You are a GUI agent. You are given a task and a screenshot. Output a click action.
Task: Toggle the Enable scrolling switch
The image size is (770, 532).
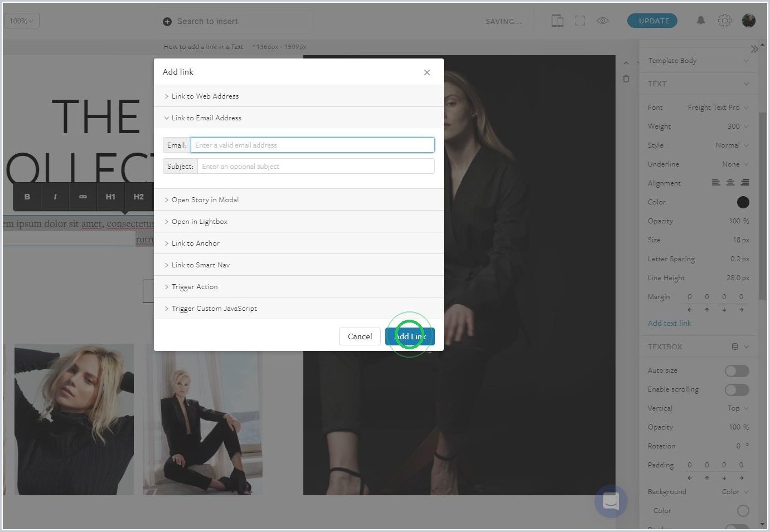[737, 390]
